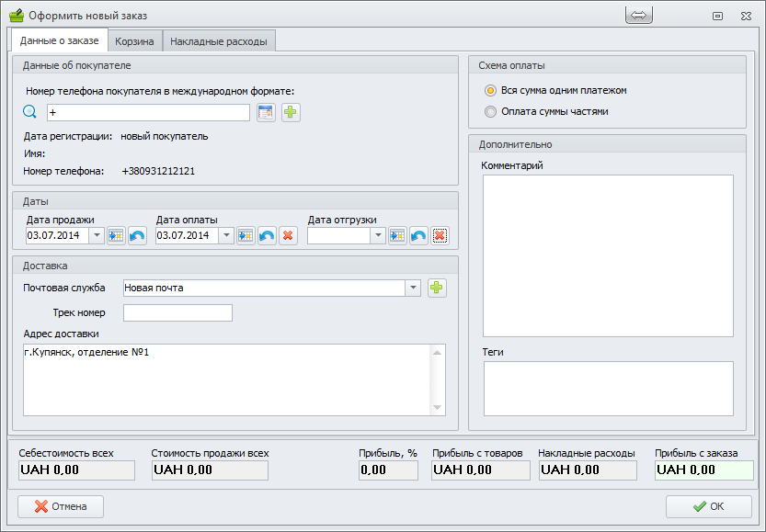Open buyer card icon next to phone field
The image size is (766, 532).
tap(266, 112)
